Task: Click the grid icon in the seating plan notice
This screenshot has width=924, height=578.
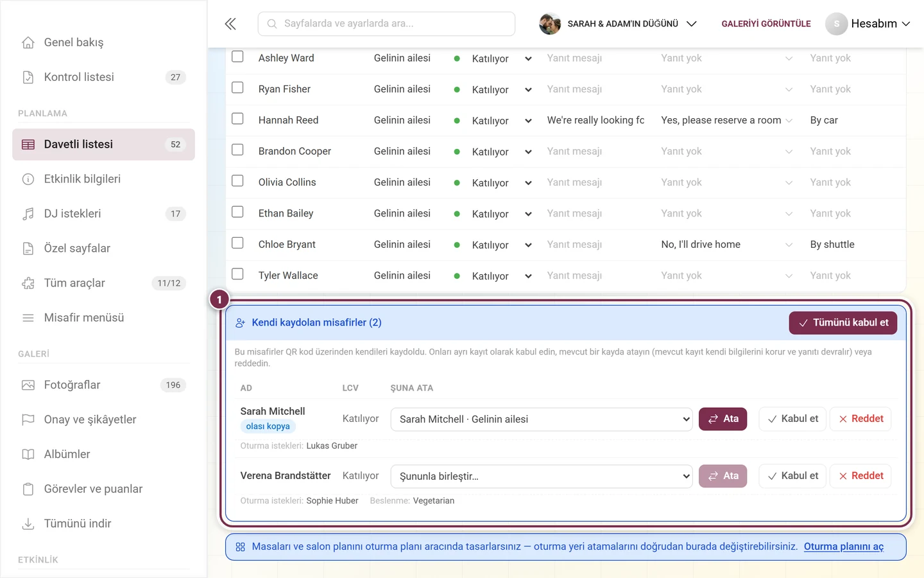Action: point(241,547)
